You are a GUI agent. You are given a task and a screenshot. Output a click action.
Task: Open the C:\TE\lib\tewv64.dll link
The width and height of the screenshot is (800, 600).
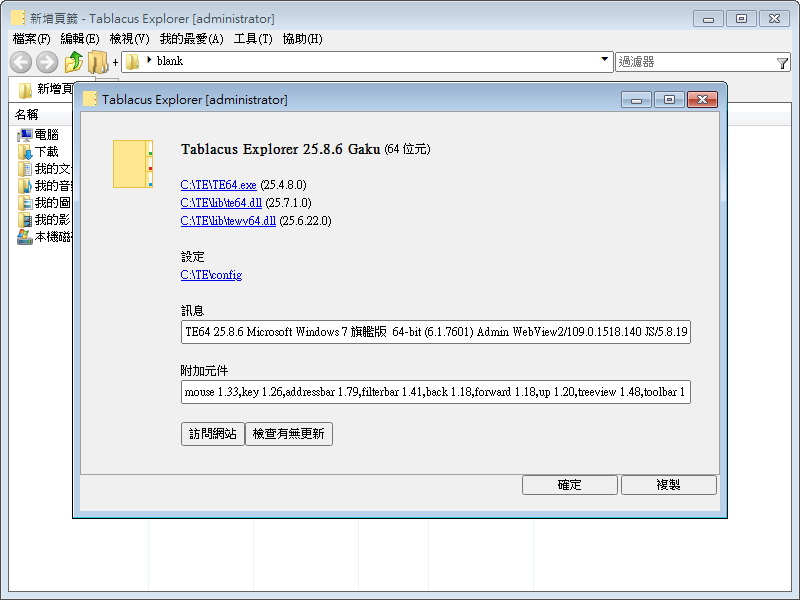228,220
